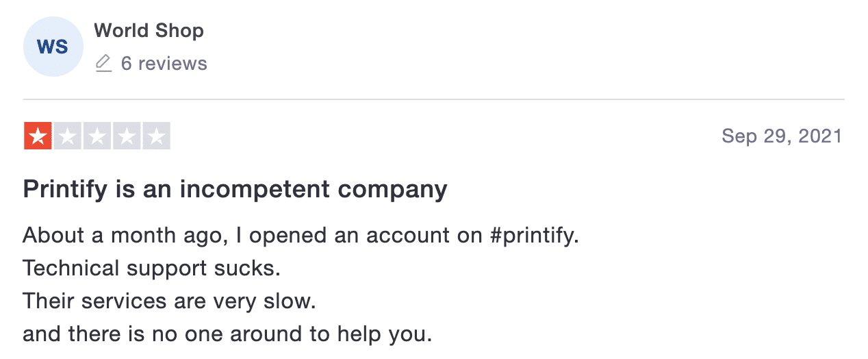Click the fourth gray star
The width and height of the screenshot is (868, 359).
[x=127, y=136]
